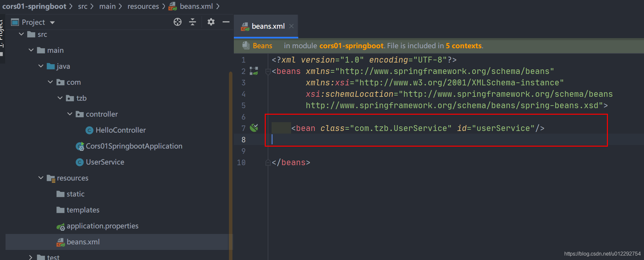
Task: Select HelloController class in tree
Action: (x=121, y=130)
